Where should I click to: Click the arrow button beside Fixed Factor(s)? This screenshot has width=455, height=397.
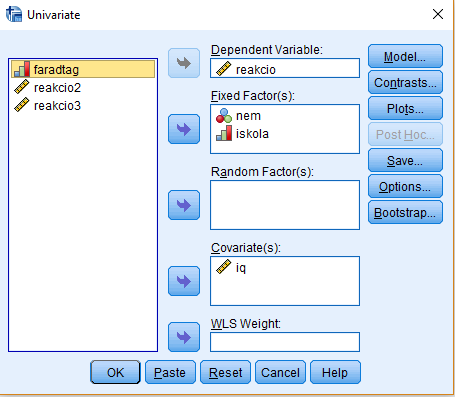(184, 129)
